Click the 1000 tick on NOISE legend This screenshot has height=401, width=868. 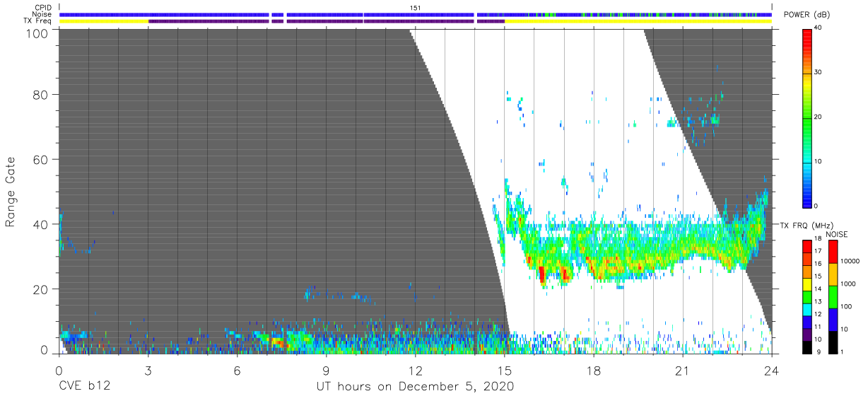[849, 284]
